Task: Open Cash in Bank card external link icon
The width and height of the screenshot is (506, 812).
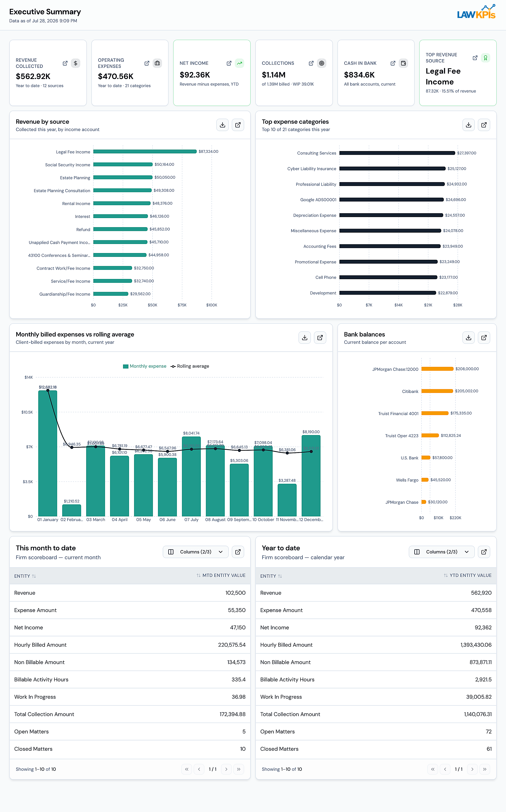Action: [x=393, y=63]
